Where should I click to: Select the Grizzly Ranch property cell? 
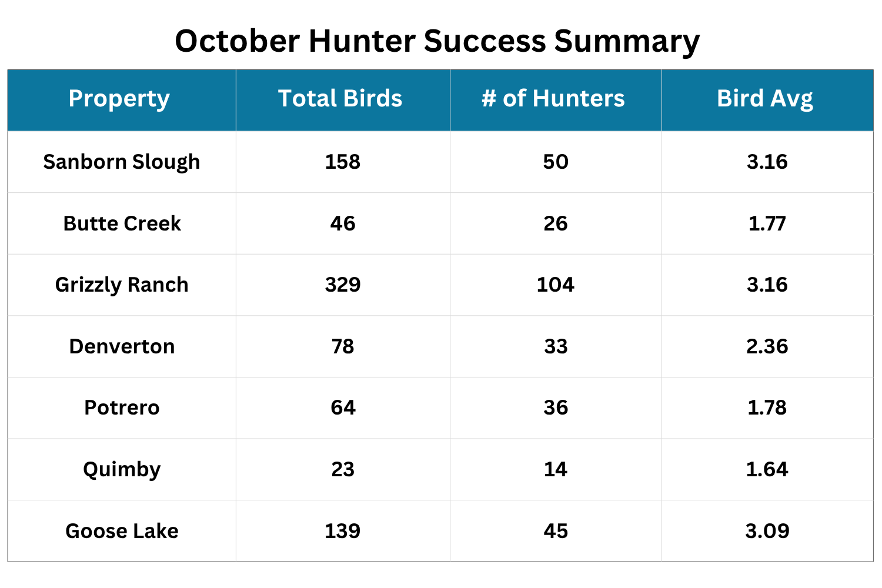click(122, 285)
